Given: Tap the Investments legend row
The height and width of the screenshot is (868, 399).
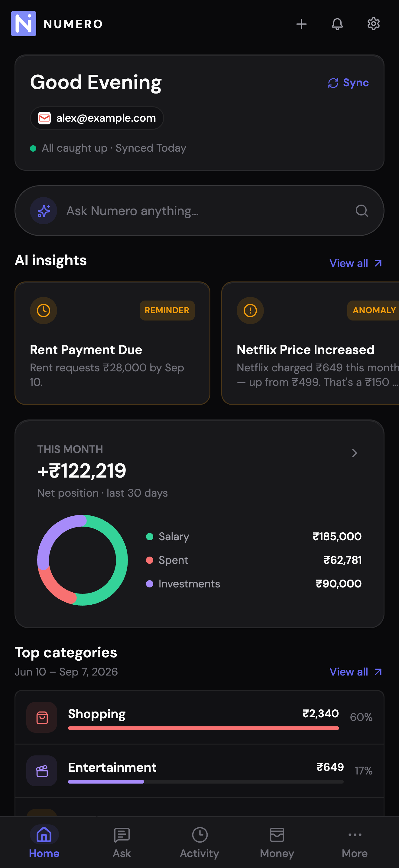Looking at the screenshot, I should [254, 584].
